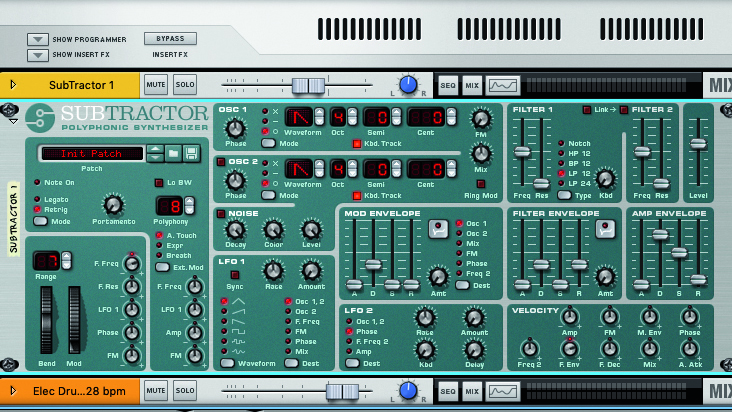This screenshot has width=732, height=412.
Task: Enable Ring Mod
Action: click(480, 184)
